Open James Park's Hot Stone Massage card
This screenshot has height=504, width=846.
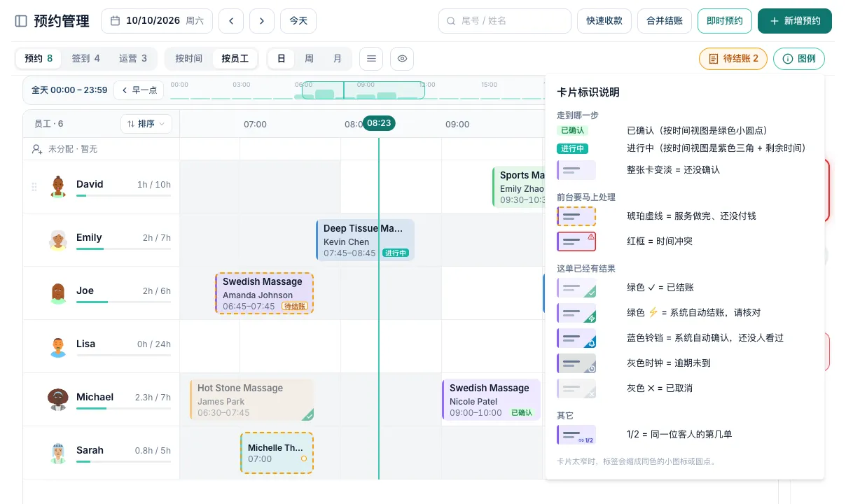pyautogui.click(x=252, y=400)
